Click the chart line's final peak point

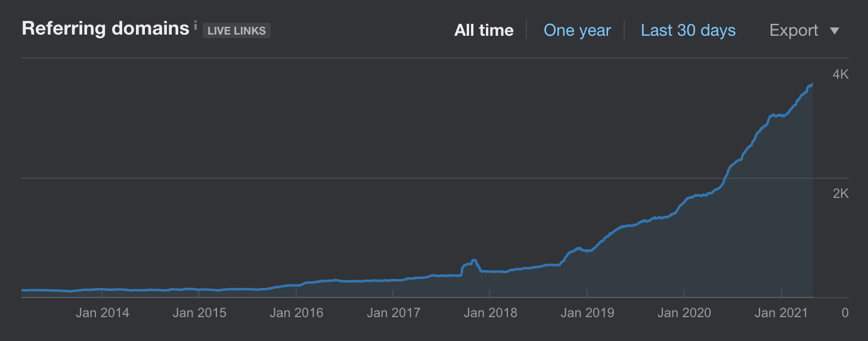[x=812, y=85]
